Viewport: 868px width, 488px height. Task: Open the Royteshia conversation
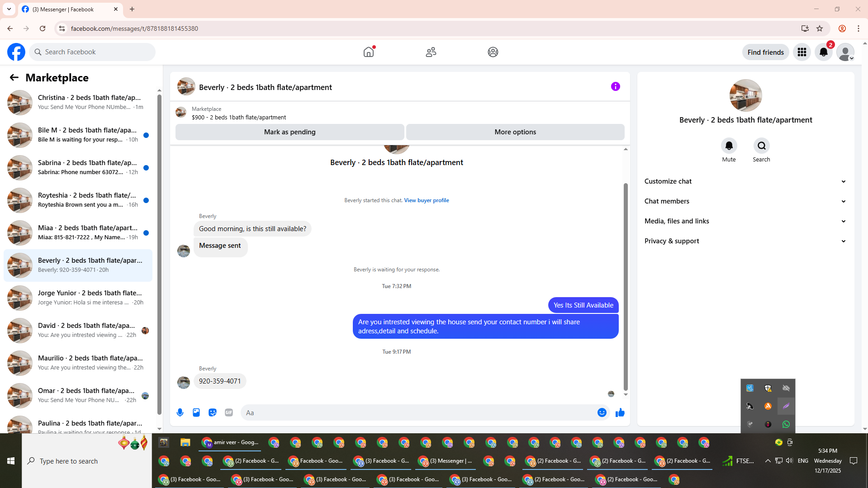pyautogui.click(x=78, y=200)
